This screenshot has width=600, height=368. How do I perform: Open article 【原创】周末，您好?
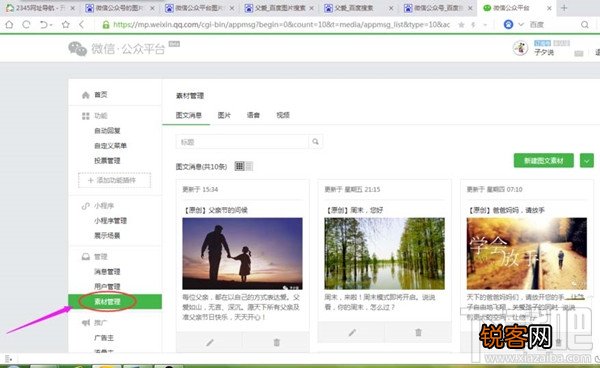(354, 210)
